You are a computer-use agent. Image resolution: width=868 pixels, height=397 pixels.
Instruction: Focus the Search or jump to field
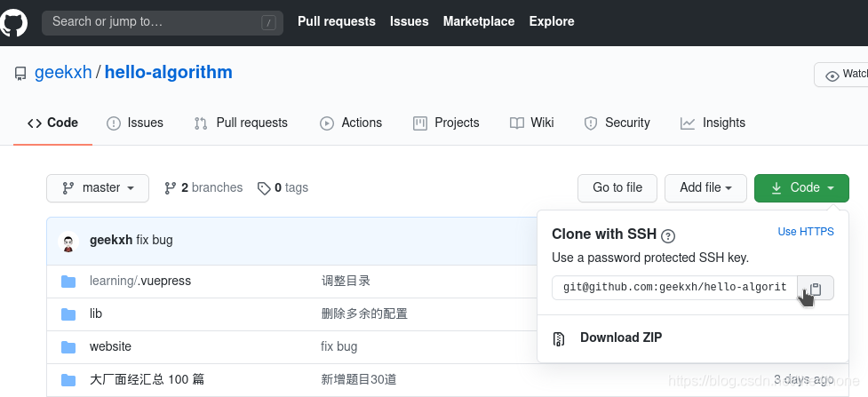pos(163,23)
